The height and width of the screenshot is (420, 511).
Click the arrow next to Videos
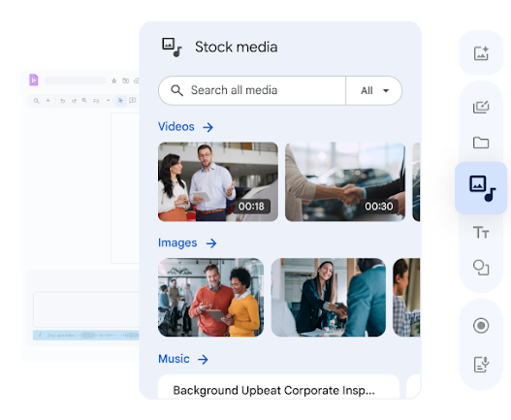point(208,127)
